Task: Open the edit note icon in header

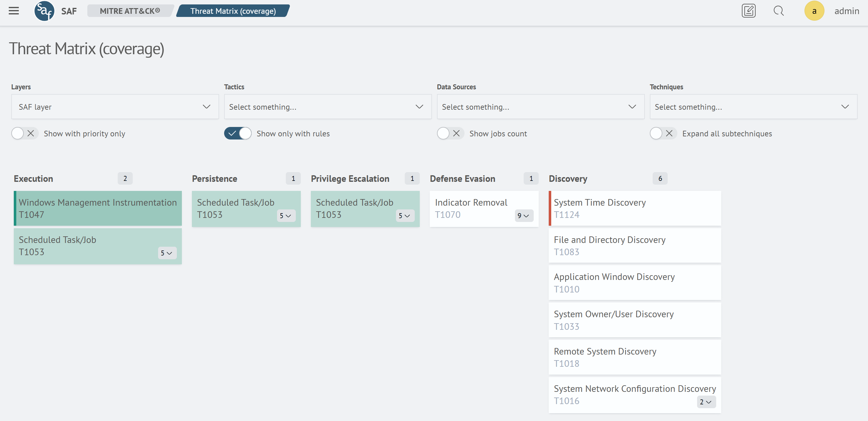Action: (748, 11)
